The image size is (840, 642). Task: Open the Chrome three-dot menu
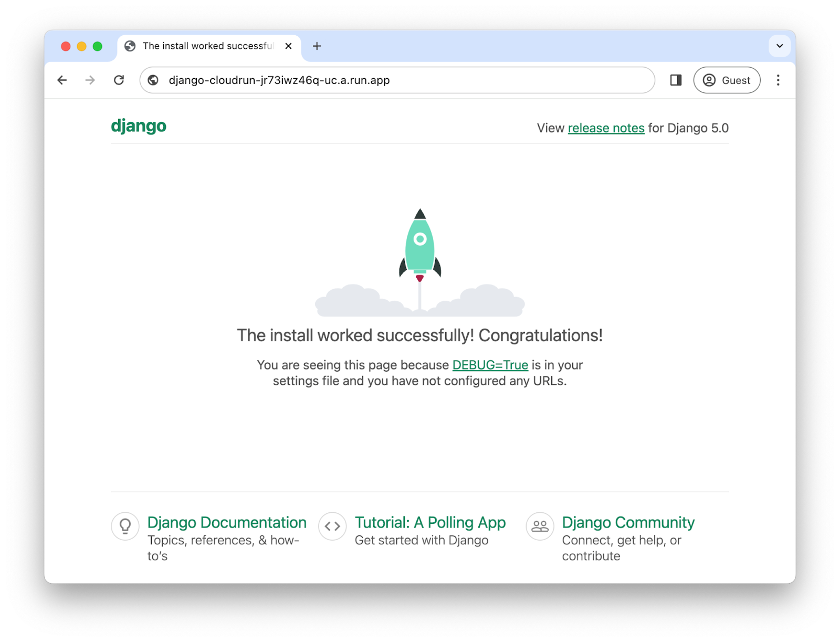[778, 80]
